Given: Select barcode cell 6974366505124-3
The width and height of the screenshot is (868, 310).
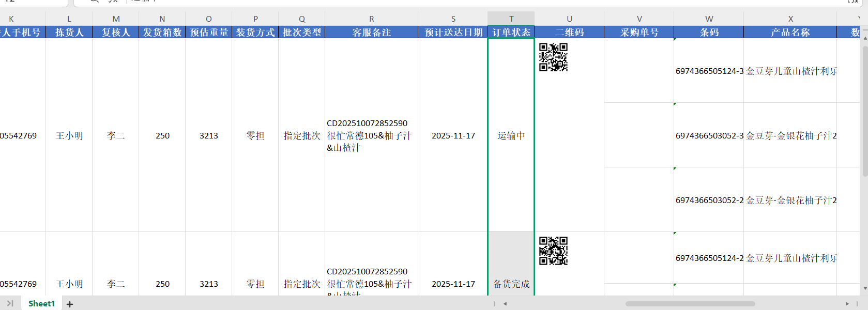Looking at the screenshot, I should (x=709, y=71).
